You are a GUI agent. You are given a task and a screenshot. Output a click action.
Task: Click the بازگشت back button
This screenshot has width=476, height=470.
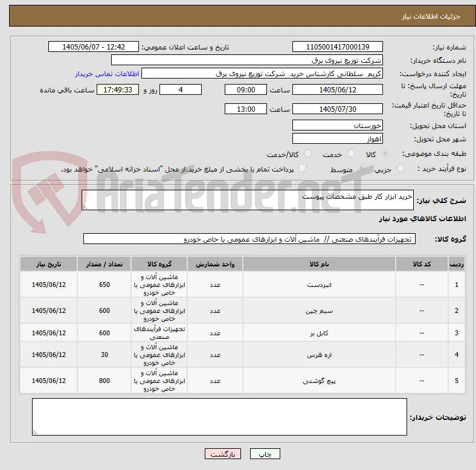click(223, 454)
